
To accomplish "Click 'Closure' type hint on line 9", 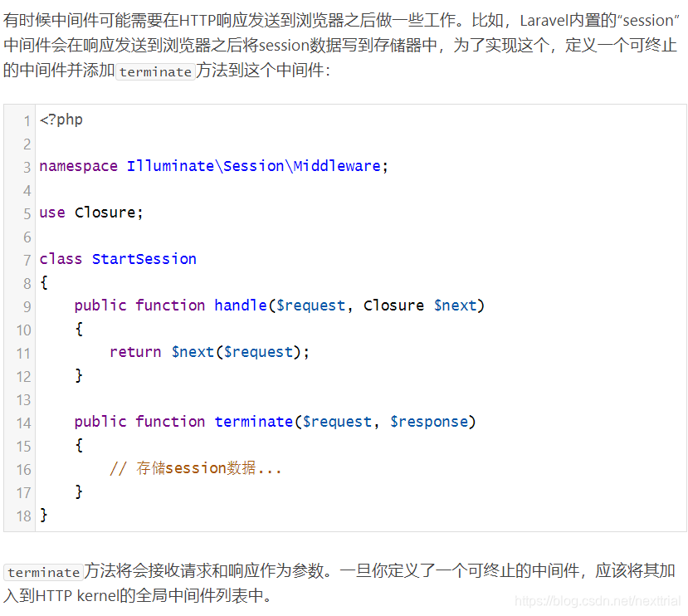I will tap(393, 306).
